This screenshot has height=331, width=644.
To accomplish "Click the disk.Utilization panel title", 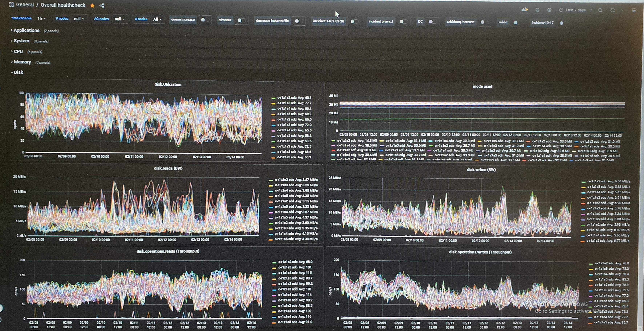I will click(168, 84).
